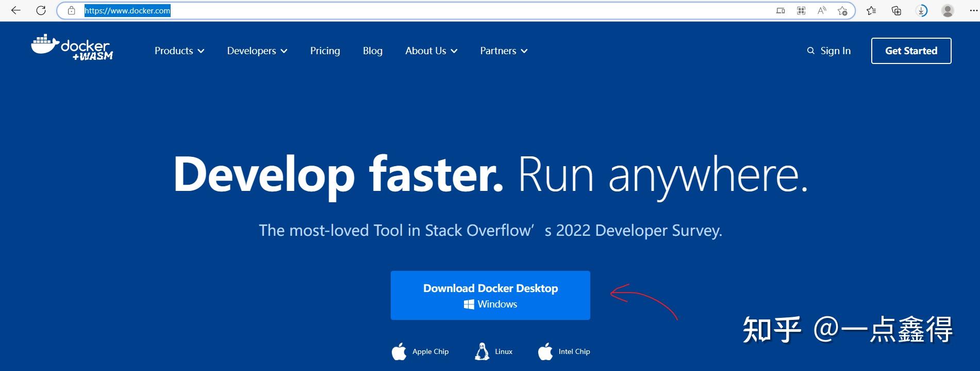
Task: Choose the Apple Chip download
Action: pyautogui.click(x=420, y=351)
